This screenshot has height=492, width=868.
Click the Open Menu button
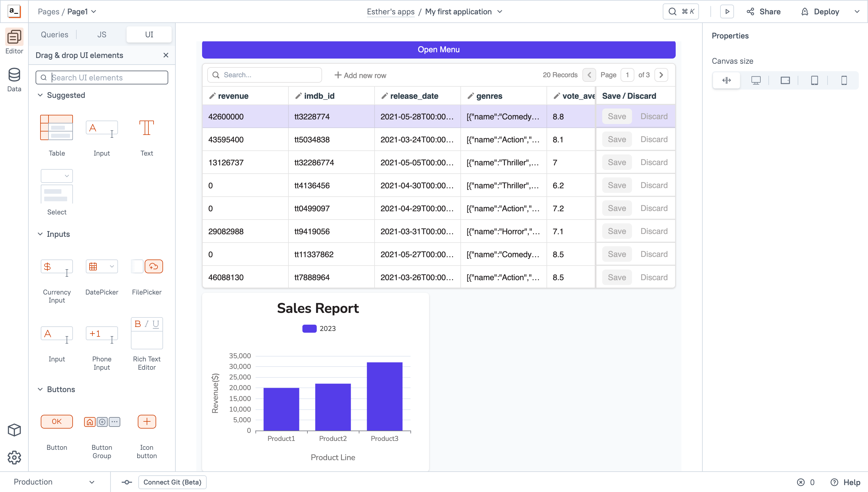[x=438, y=49]
